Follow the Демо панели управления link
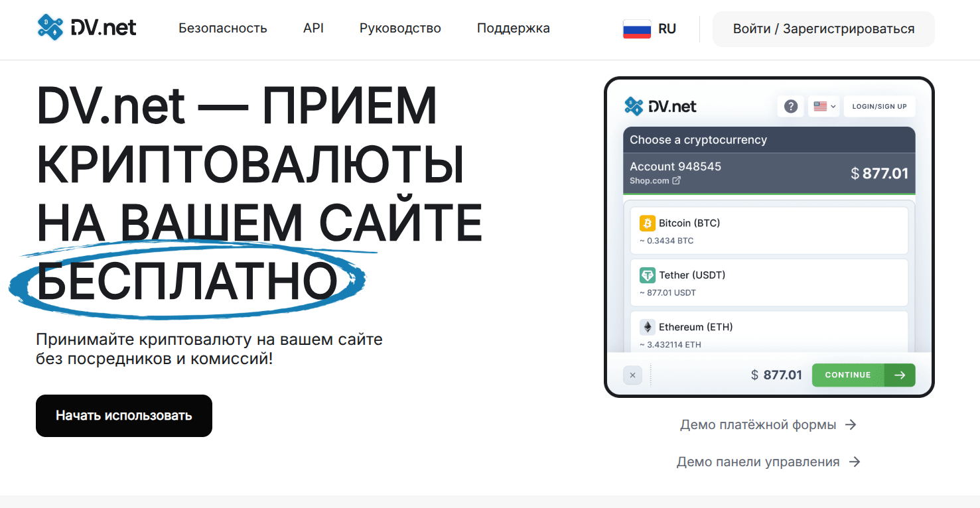Image resolution: width=980 pixels, height=508 pixels. 768,462
